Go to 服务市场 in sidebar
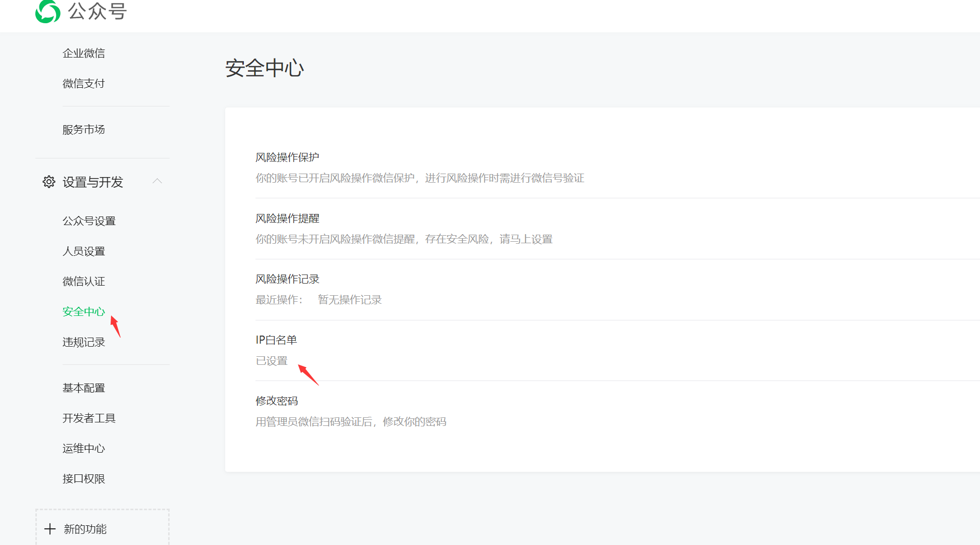 pos(84,130)
